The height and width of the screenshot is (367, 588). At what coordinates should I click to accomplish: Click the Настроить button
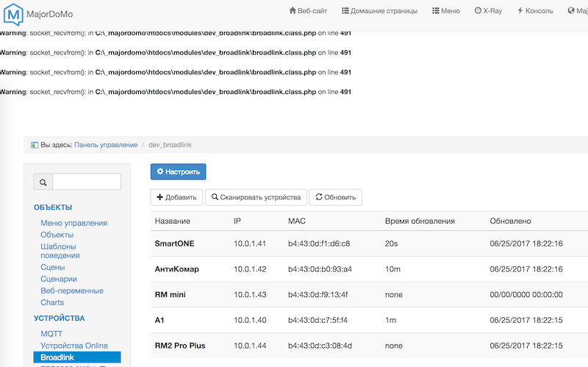(178, 171)
